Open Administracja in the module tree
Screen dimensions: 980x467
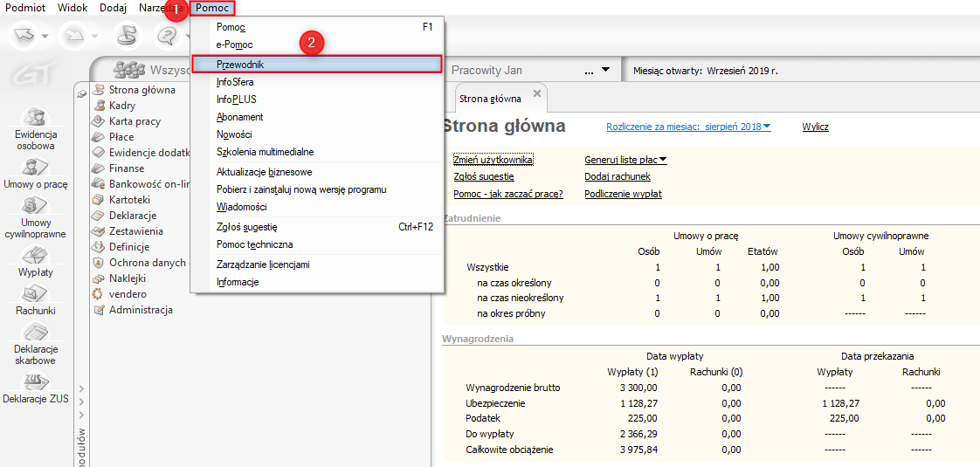point(141,310)
